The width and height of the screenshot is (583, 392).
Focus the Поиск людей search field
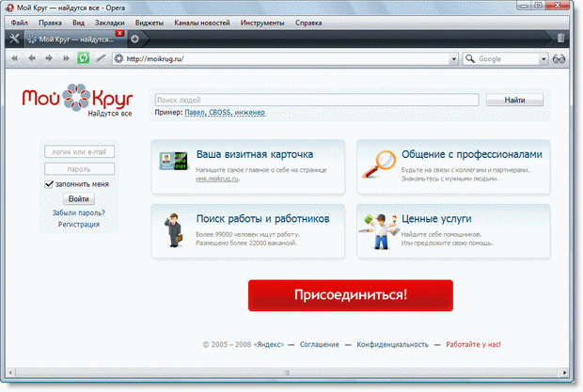[317, 100]
